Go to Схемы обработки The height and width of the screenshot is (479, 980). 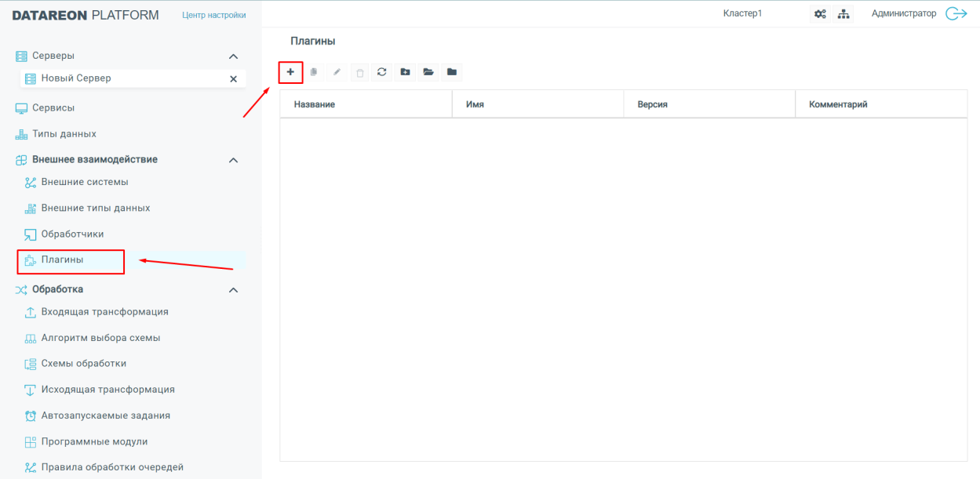coord(83,364)
